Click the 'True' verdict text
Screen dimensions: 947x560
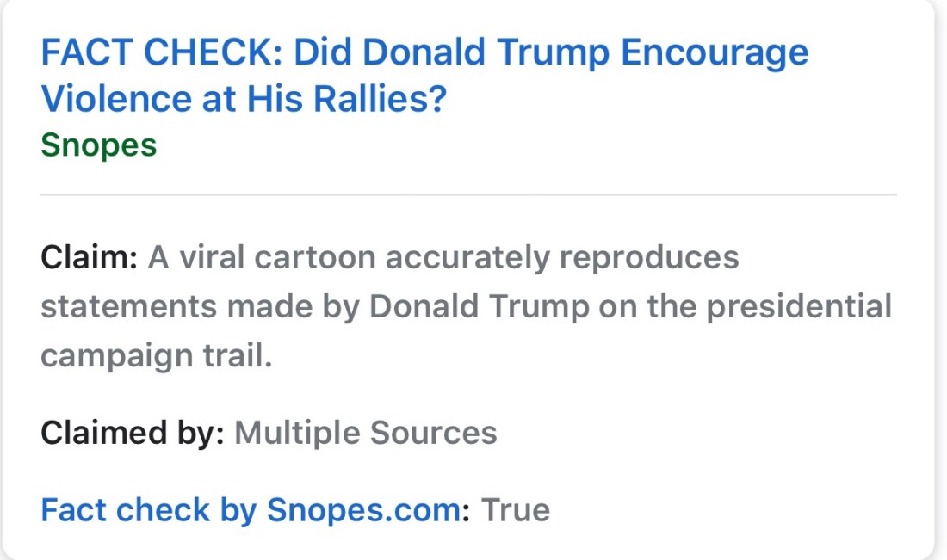click(515, 510)
